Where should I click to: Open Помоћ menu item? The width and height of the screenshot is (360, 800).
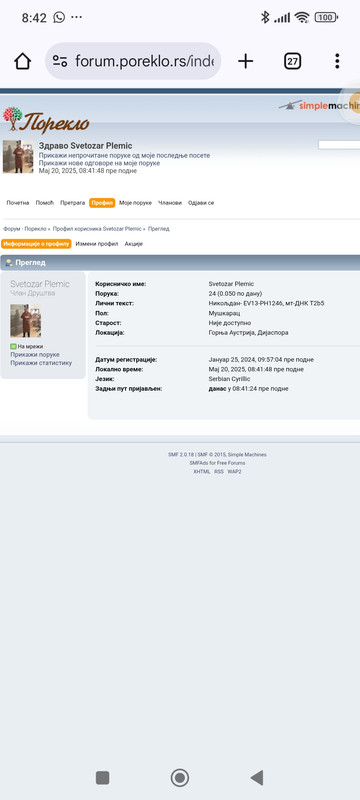click(x=44, y=203)
